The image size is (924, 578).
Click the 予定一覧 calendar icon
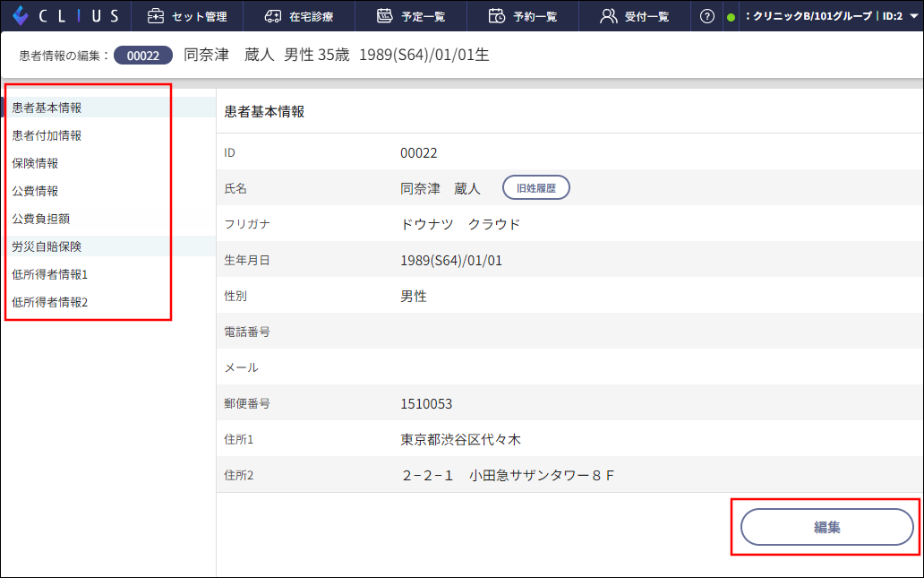pyautogui.click(x=384, y=15)
